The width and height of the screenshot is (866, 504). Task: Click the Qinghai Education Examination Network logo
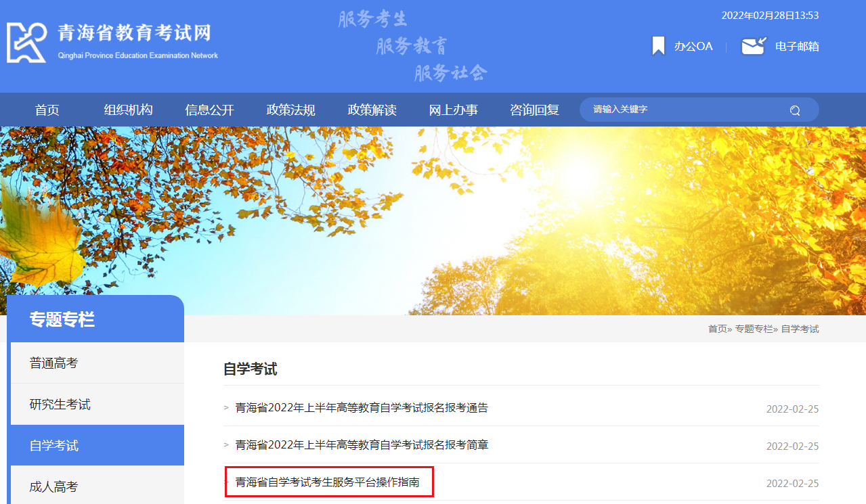112,41
